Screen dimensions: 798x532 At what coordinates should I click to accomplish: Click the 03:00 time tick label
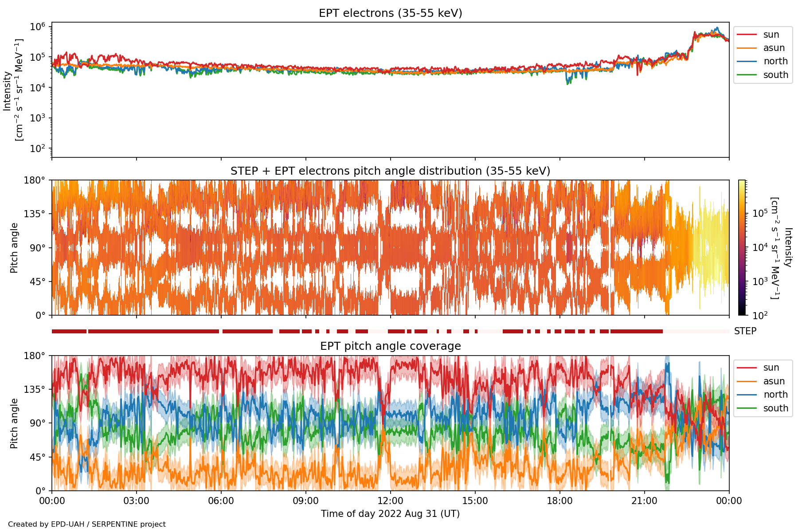click(x=136, y=501)
